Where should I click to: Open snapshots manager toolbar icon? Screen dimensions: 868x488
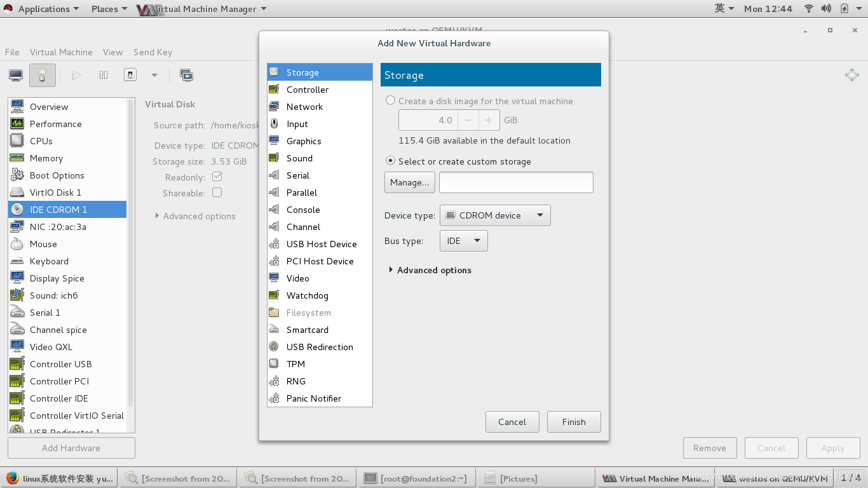pyautogui.click(x=187, y=75)
